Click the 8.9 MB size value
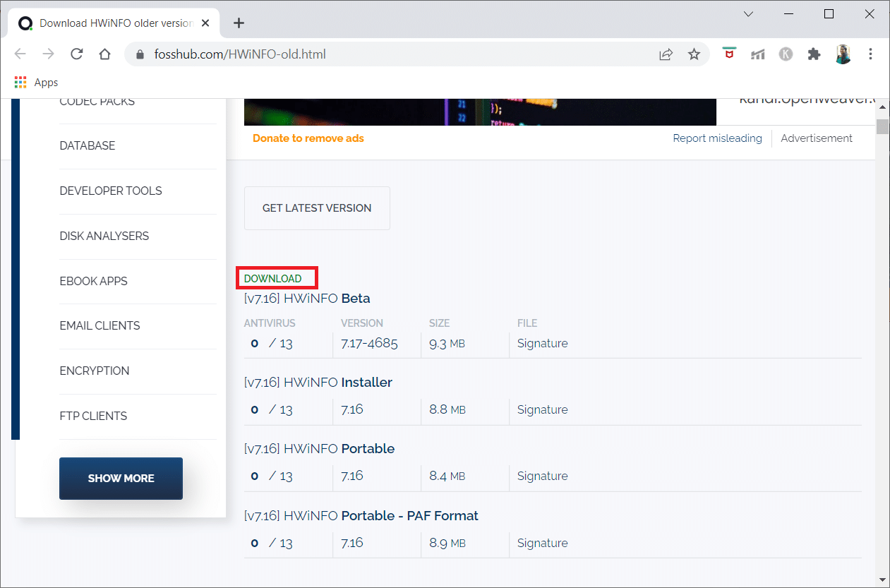890x588 pixels. (447, 543)
